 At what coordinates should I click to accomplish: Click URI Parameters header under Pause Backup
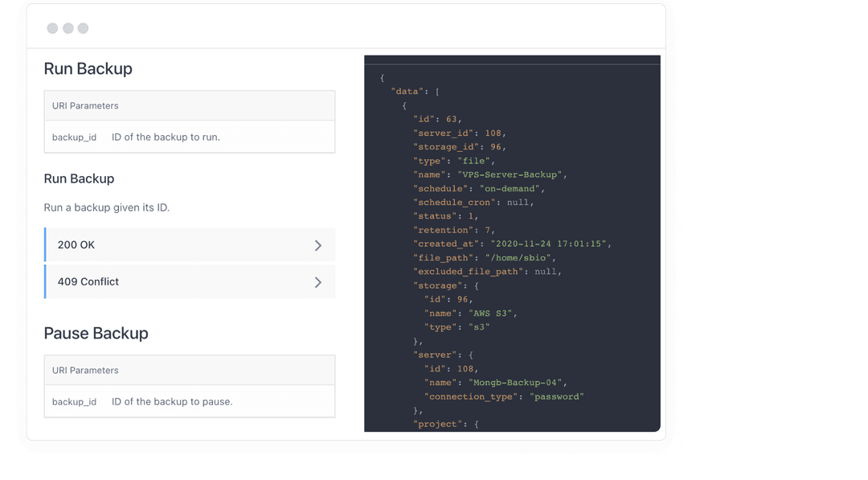coord(190,371)
